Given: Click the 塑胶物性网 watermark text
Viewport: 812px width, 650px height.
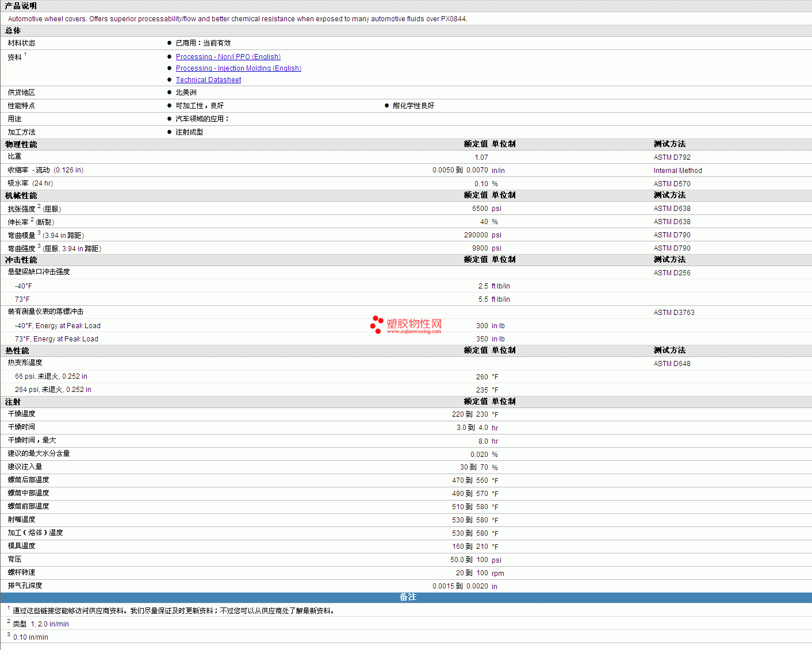Looking at the screenshot, I should [x=414, y=324].
